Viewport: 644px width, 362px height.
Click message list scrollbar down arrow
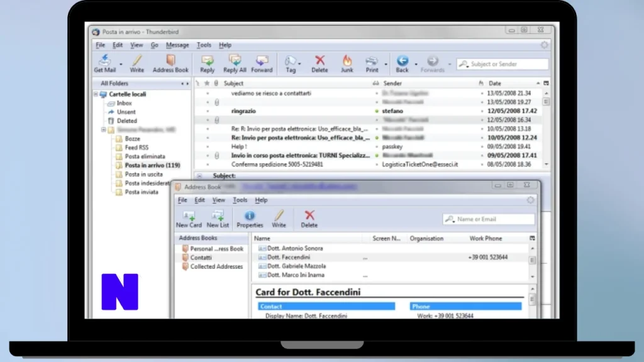(x=547, y=164)
